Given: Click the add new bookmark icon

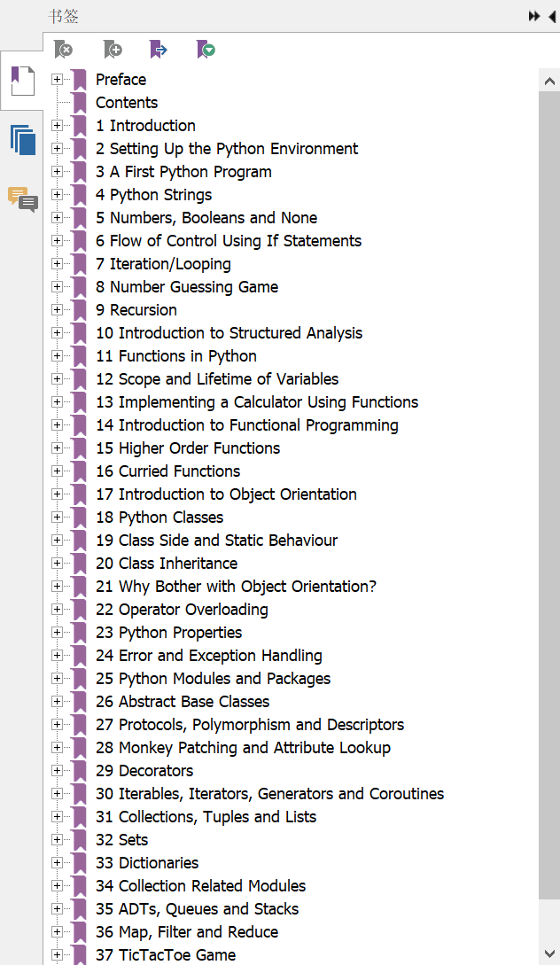Looking at the screenshot, I should point(112,50).
